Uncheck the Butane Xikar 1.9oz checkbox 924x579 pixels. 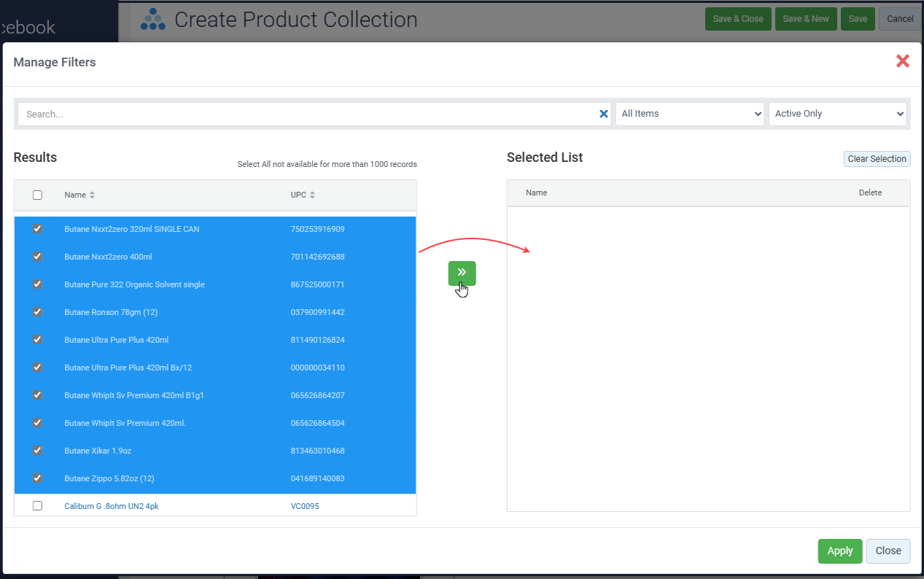tap(37, 451)
